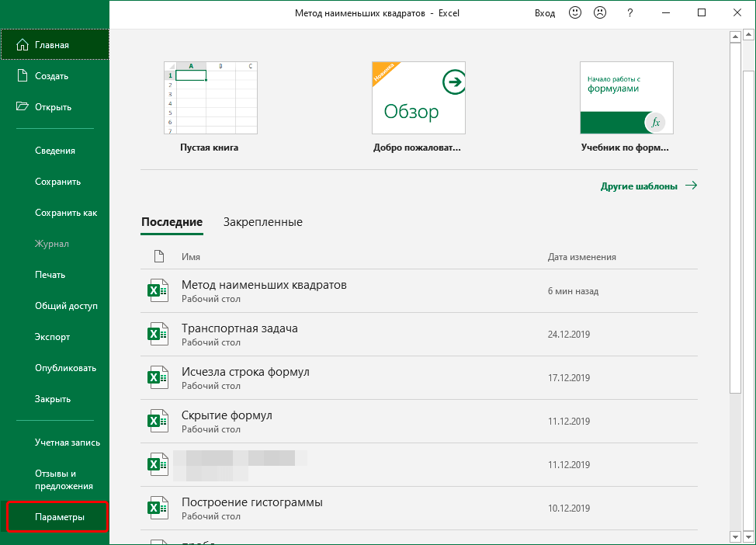Open the Пустая книга template thumbnail
This screenshot has width=756, height=545.
210,99
